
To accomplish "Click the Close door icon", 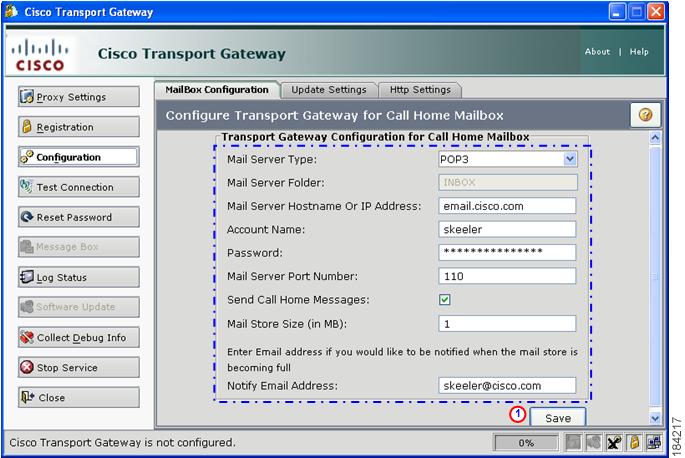I will 28,397.
